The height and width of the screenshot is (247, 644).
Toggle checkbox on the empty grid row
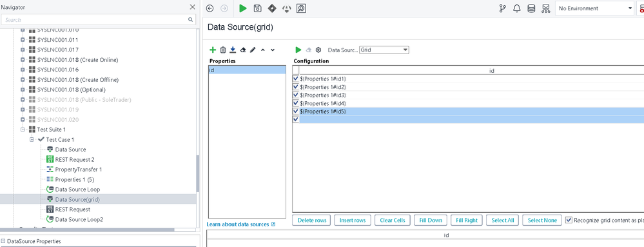(x=296, y=119)
